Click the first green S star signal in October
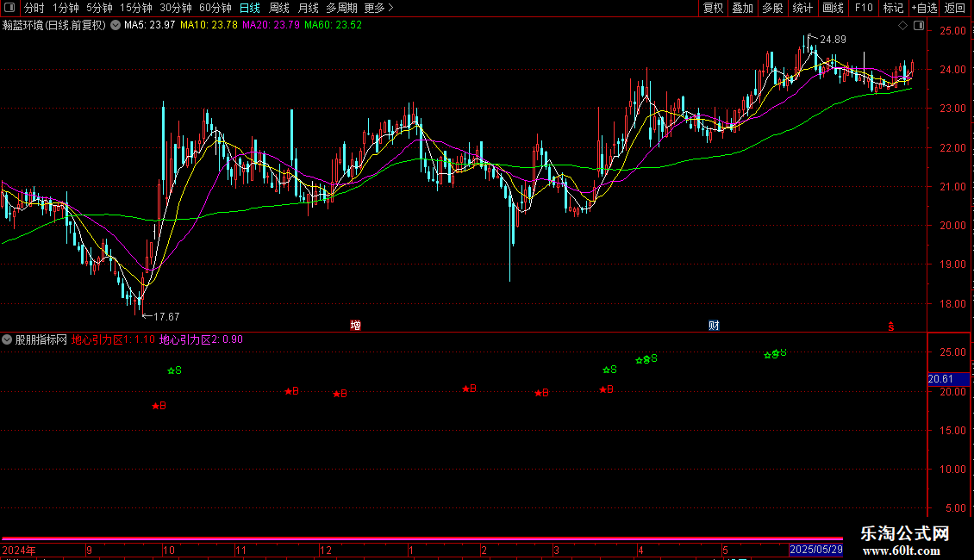 (175, 370)
